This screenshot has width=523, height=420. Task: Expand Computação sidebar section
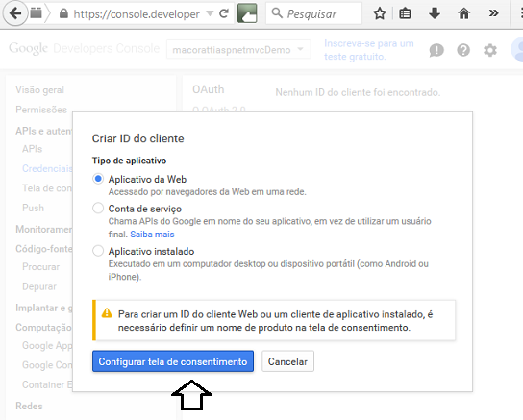[x=43, y=328]
